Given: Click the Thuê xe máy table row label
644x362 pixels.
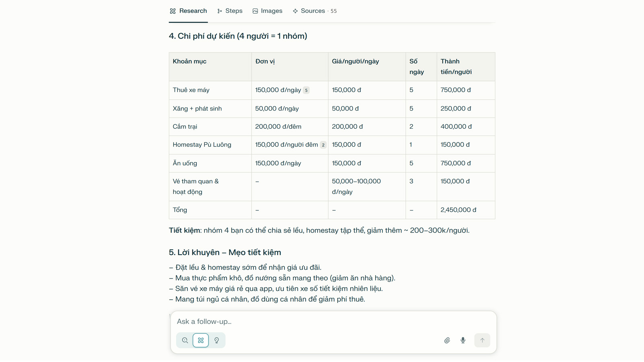Looking at the screenshot, I should click(x=191, y=90).
